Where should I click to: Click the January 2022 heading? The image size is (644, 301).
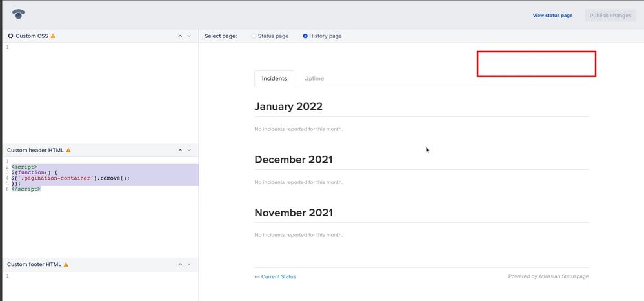click(x=288, y=106)
